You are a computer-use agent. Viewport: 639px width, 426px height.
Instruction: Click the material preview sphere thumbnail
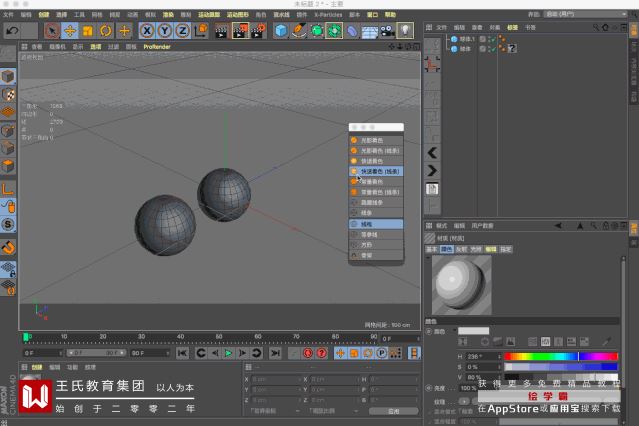click(x=461, y=285)
